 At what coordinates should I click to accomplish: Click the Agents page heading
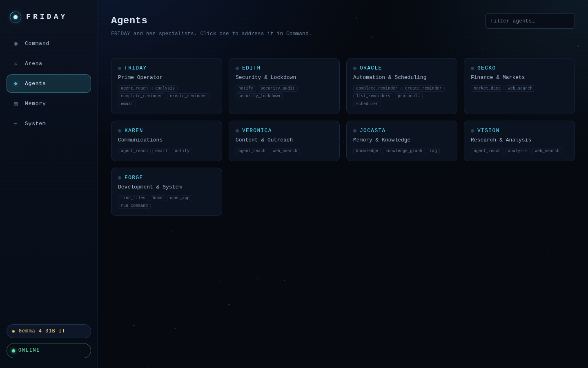(129, 20)
